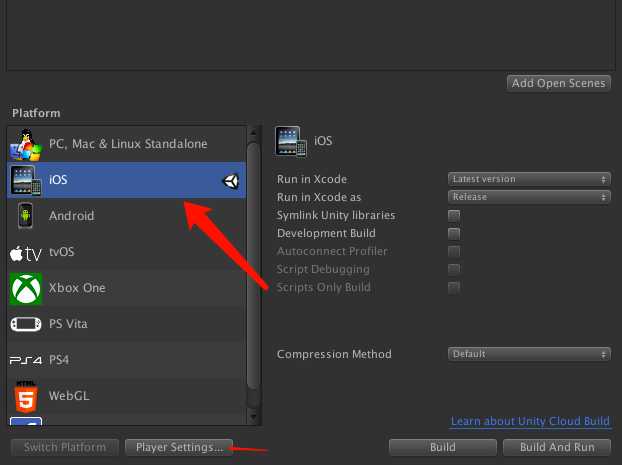Toggle the Development Build checkbox
Viewport: 622px width, 465px height.
pos(454,233)
